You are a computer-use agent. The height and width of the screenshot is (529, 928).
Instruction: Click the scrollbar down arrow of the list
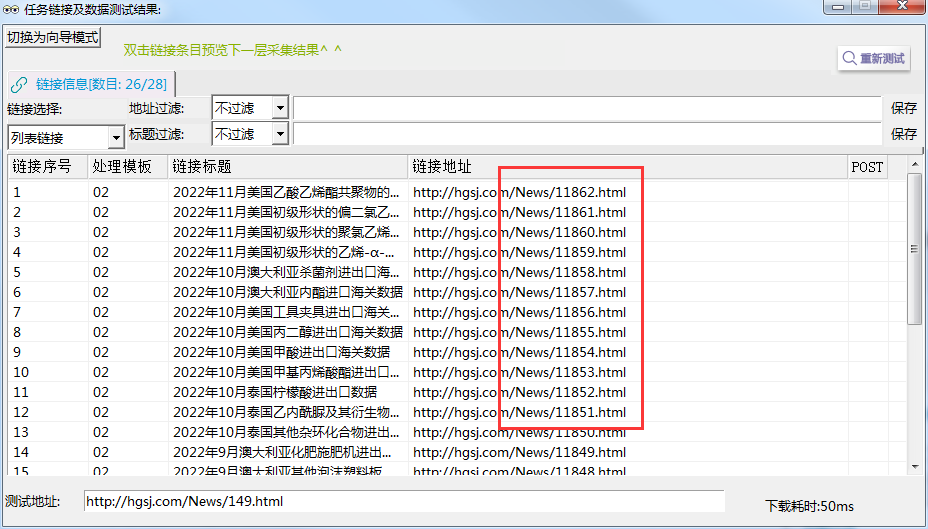click(914, 467)
